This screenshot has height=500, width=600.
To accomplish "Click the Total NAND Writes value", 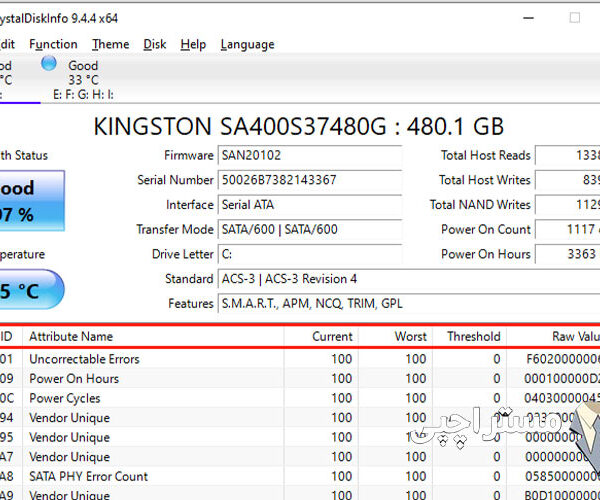I will (x=567, y=205).
